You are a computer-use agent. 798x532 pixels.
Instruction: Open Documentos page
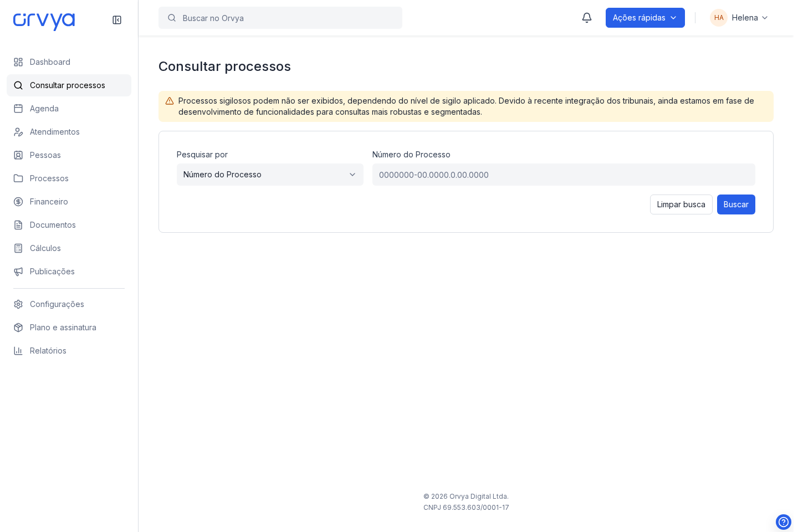[69, 225]
